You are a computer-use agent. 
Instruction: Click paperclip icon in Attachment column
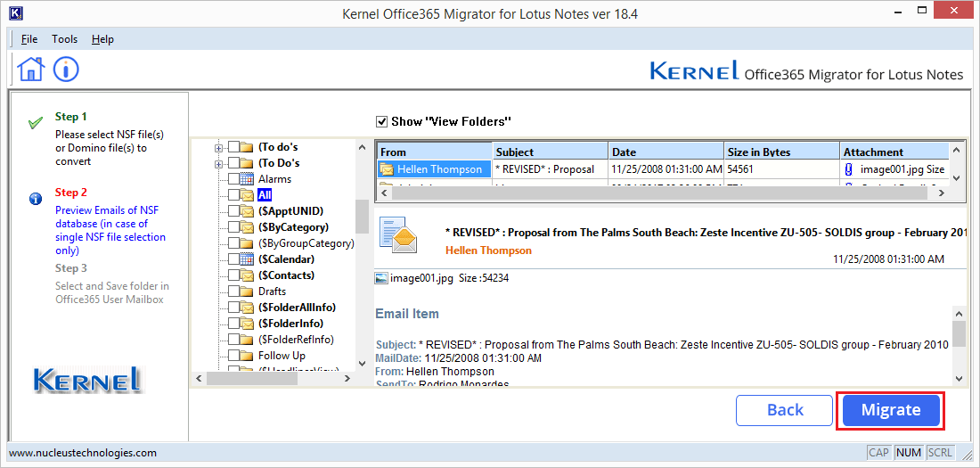pos(849,169)
